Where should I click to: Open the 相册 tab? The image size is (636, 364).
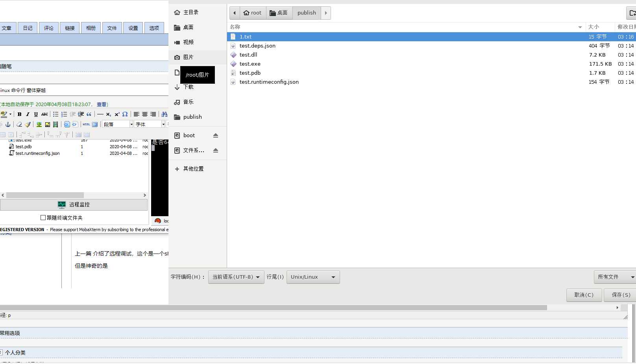pyautogui.click(x=91, y=28)
